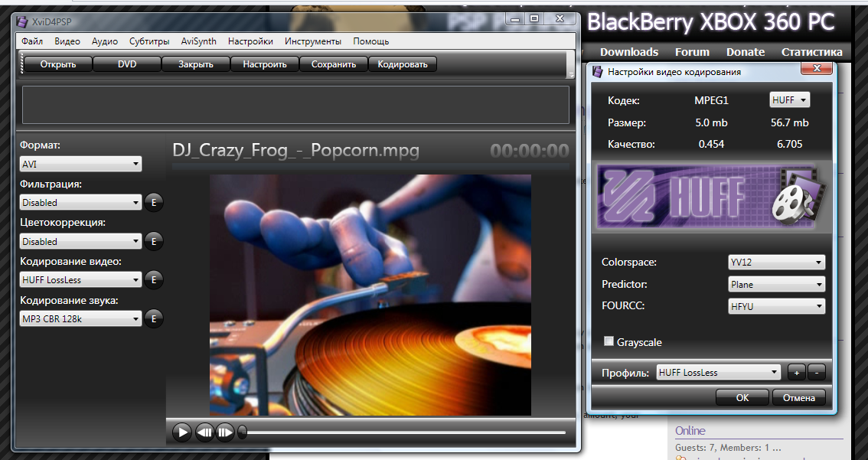This screenshot has width=868, height=460.
Task: Click the HUFF codec banner image
Action: (x=712, y=197)
